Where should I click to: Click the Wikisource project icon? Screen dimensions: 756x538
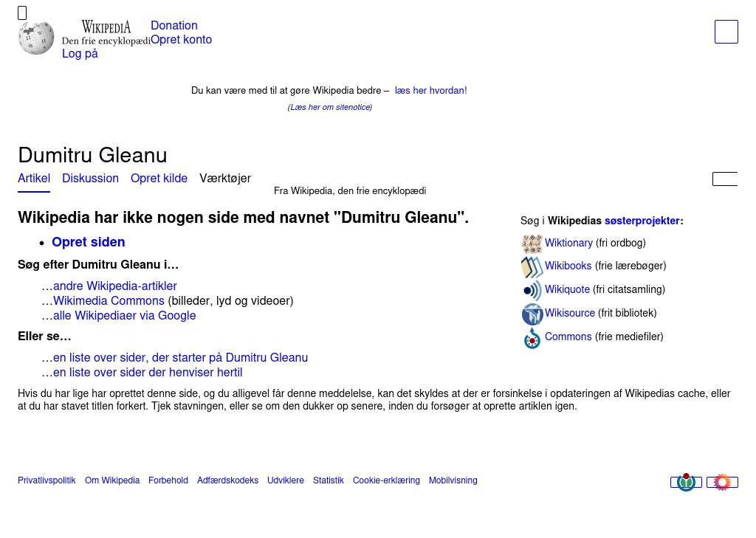[532, 314]
